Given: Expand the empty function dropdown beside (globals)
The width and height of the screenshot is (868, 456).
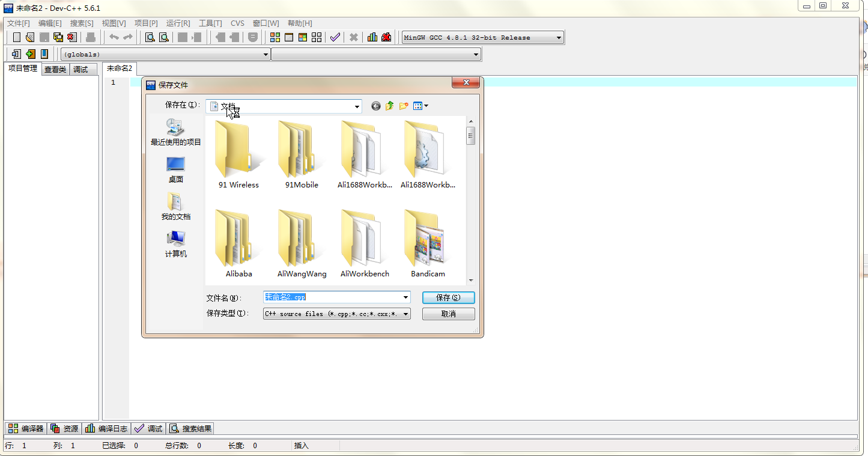Looking at the screenshot, I should [476, 55].
